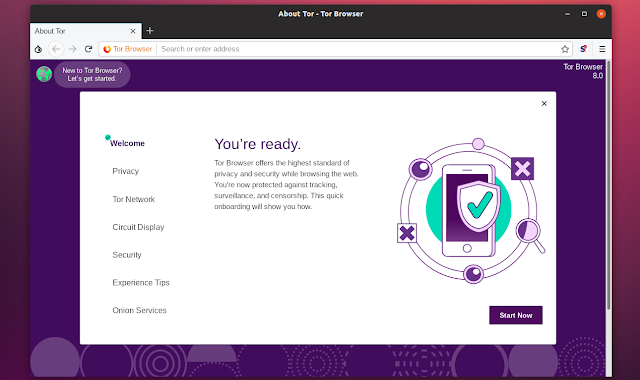Bookmark this page with the star icon

click(565, 49)
